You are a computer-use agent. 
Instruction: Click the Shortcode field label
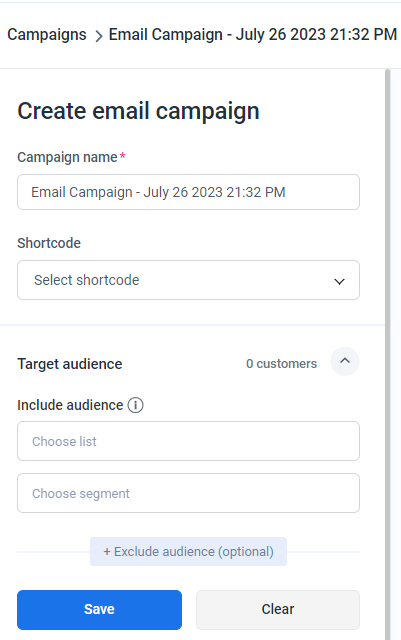(49, 243)
